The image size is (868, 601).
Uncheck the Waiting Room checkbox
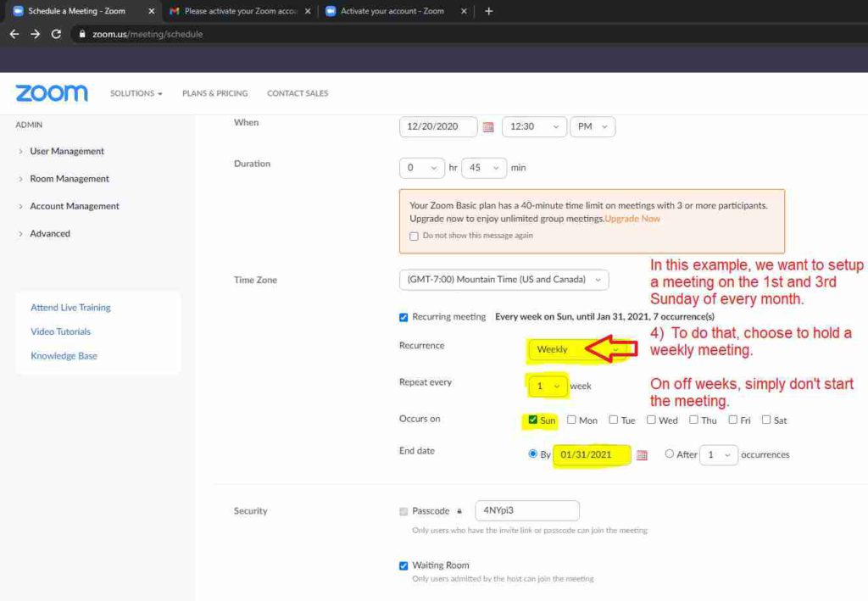[x=403, y=565]
